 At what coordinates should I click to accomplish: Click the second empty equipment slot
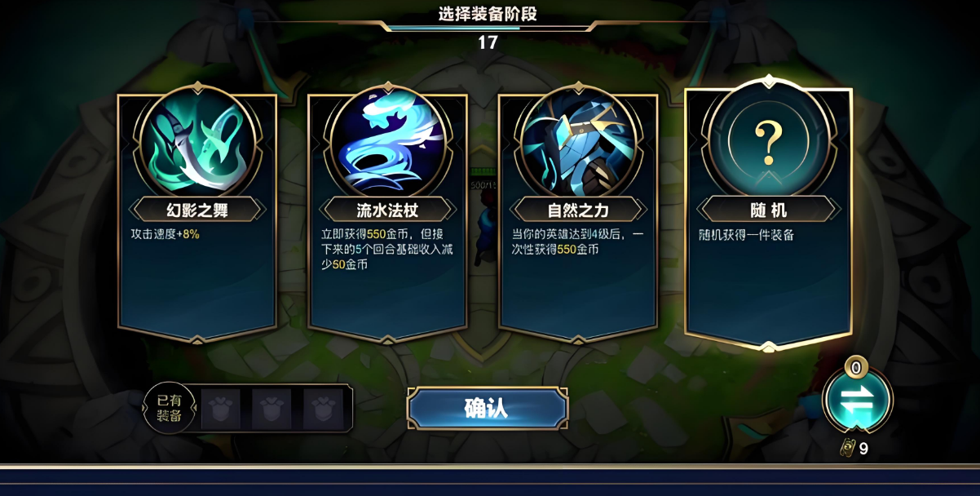(271, 409)
